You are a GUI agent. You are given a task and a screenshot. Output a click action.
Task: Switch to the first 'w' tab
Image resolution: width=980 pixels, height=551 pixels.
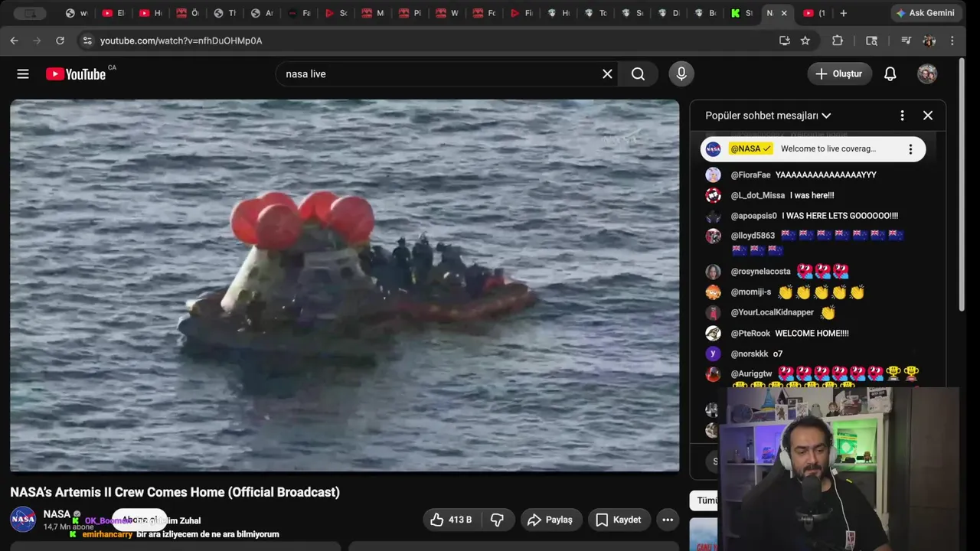pyautogui.click(x=77, y=13)
